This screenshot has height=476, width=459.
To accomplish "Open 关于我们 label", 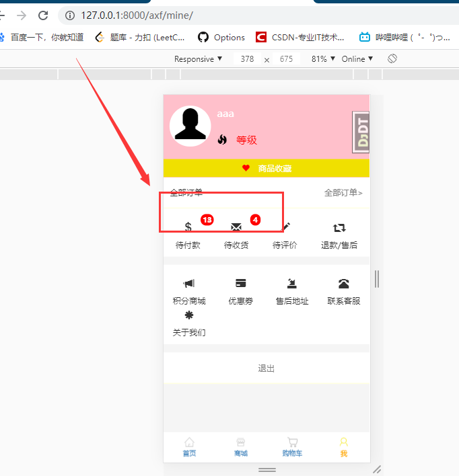I will coord(189,332).
